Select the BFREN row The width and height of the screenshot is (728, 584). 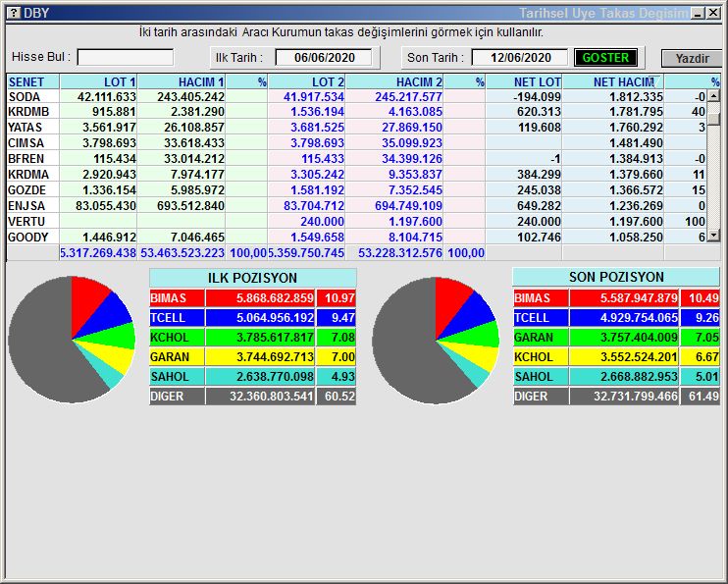point(356,159)
